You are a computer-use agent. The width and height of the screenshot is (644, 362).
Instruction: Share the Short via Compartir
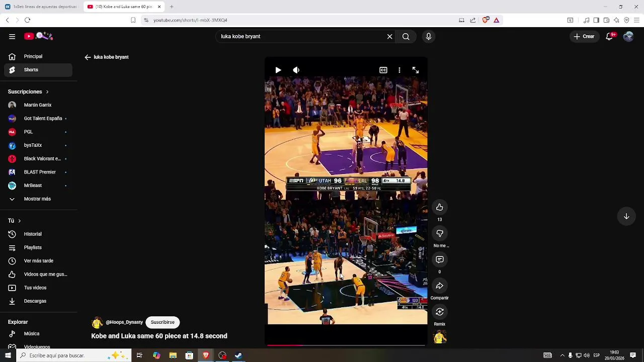[x=440, y=286]
